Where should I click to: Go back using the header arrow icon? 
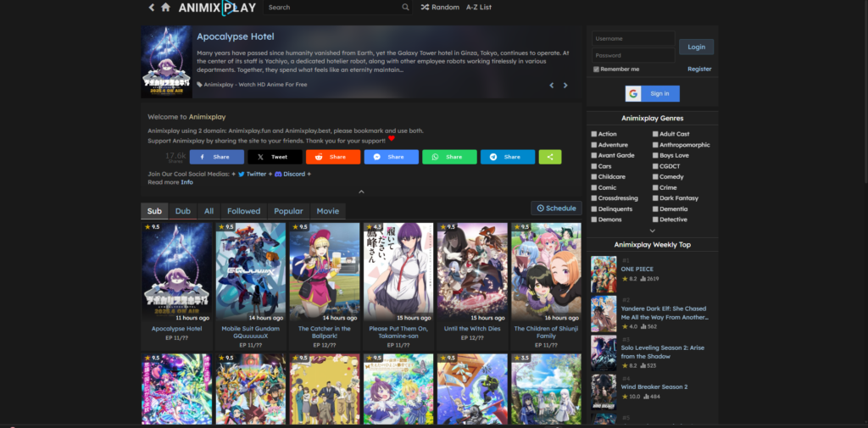(x=151, y=7)
